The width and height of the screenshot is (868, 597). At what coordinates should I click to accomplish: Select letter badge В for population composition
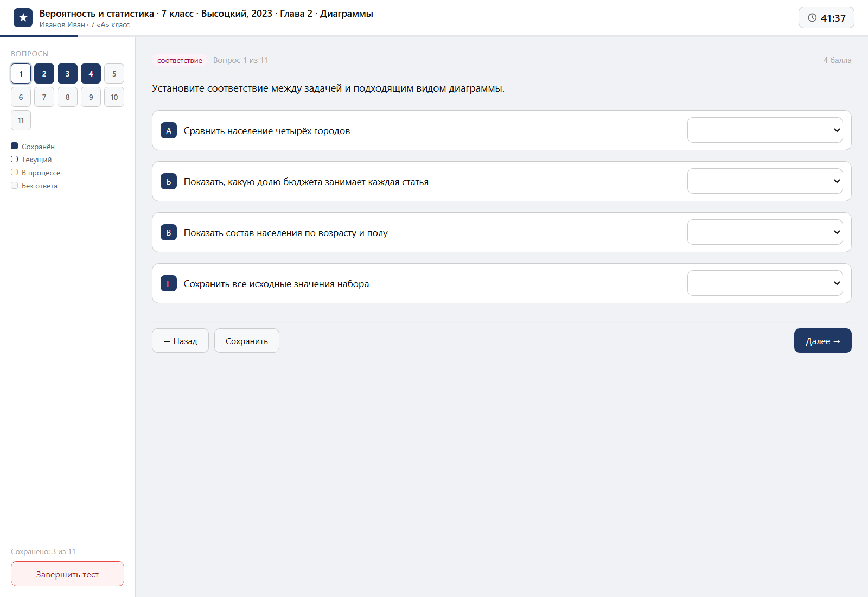(169, 232)
